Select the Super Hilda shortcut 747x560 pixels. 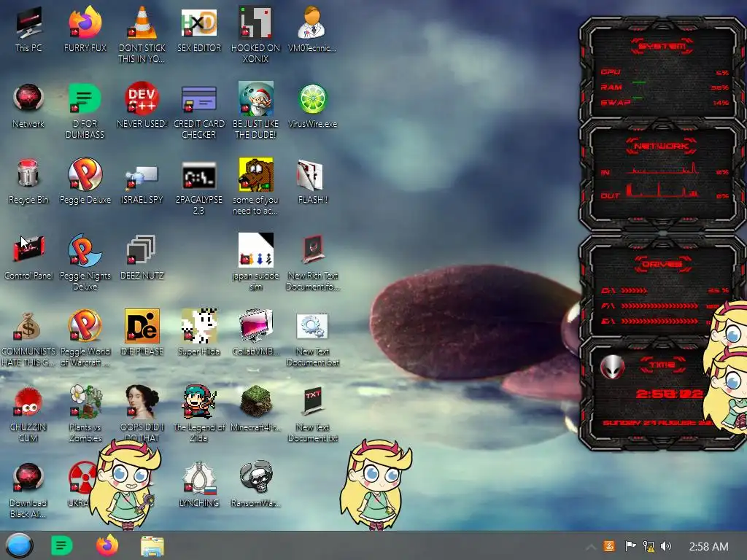tap(198, 332)
